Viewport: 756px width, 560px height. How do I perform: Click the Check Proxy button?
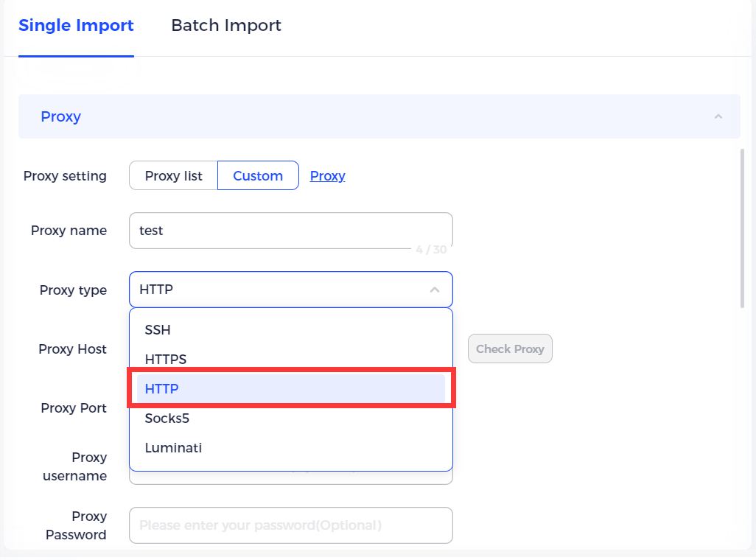tap(510, 349)
